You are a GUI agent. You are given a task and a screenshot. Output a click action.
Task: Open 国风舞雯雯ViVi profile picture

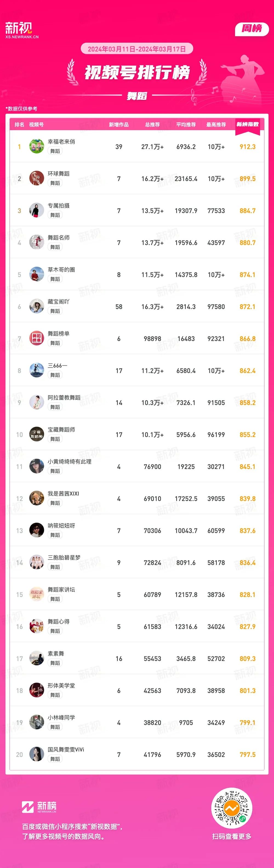coord(36,755)
